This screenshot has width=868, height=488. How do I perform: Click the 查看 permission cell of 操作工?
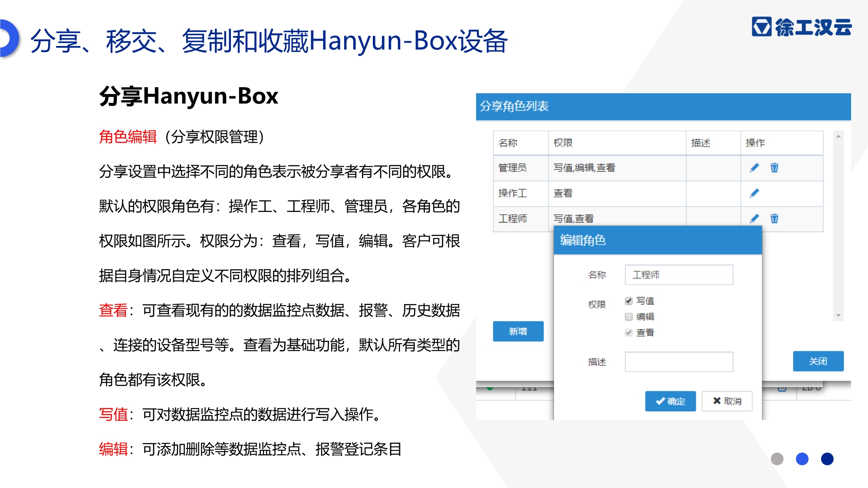click(x=617, y=193)
